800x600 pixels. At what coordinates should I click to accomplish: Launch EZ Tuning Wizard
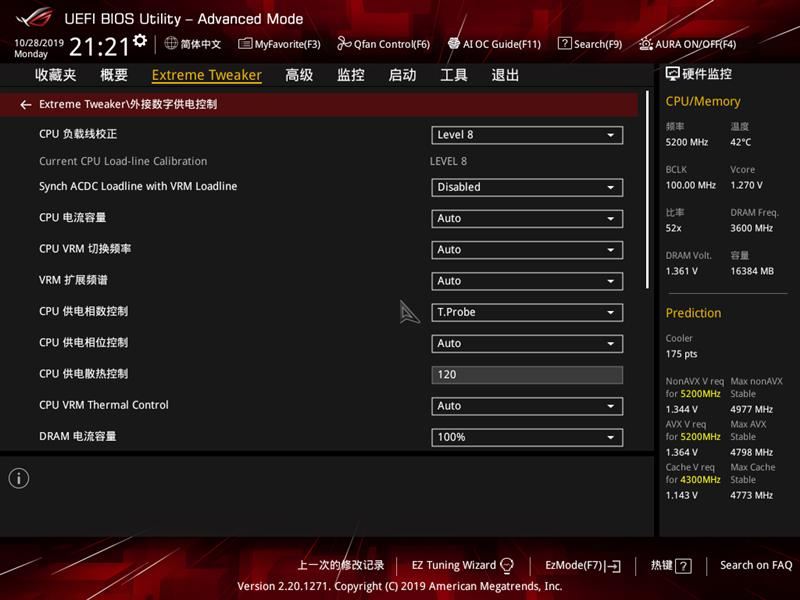(454, 565)
